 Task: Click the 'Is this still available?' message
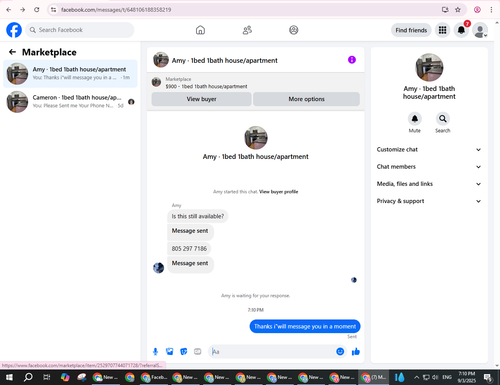coord(198,216)
